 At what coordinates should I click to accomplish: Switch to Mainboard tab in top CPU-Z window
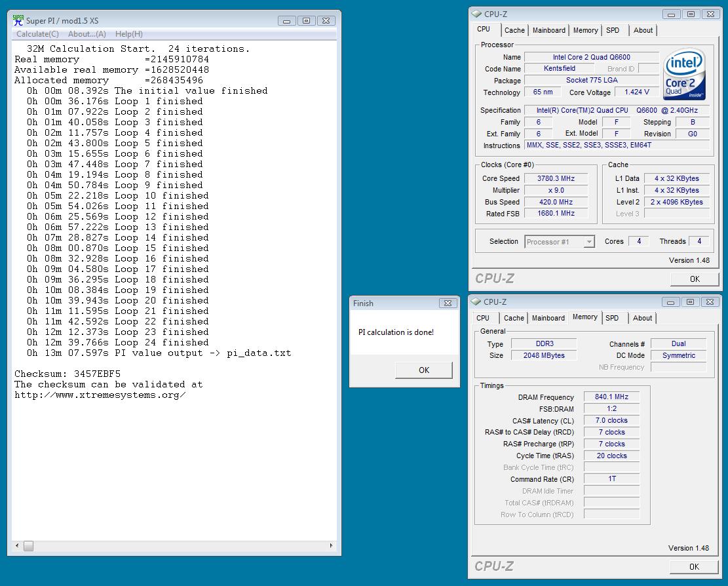(x=549, y=30)
